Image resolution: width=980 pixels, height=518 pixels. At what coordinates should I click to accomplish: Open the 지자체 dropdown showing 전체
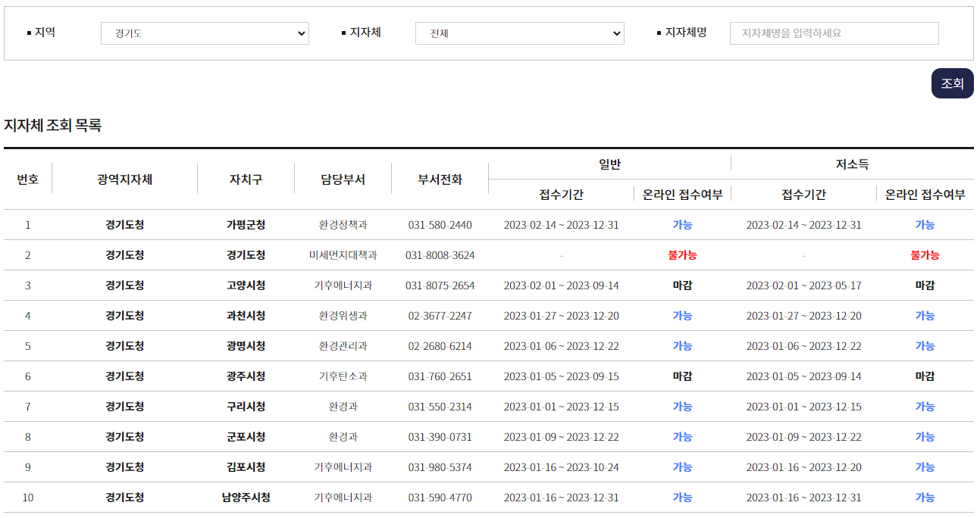520,33
